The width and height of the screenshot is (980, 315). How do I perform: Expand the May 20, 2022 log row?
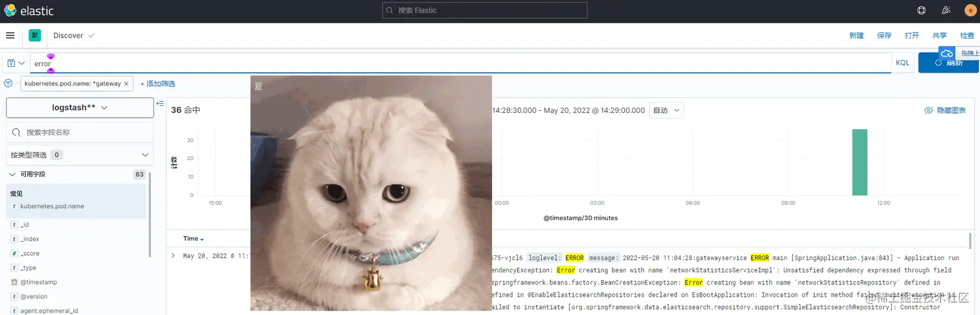coord(173,256)
